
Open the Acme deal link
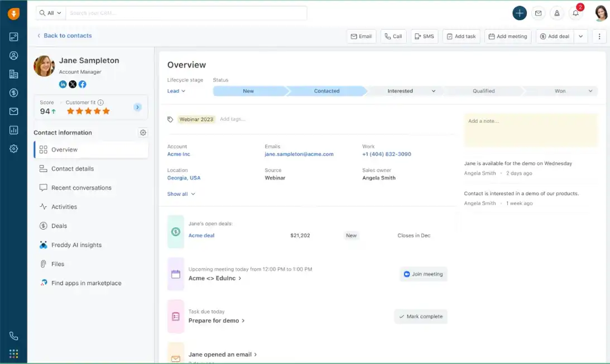(201, 235)
